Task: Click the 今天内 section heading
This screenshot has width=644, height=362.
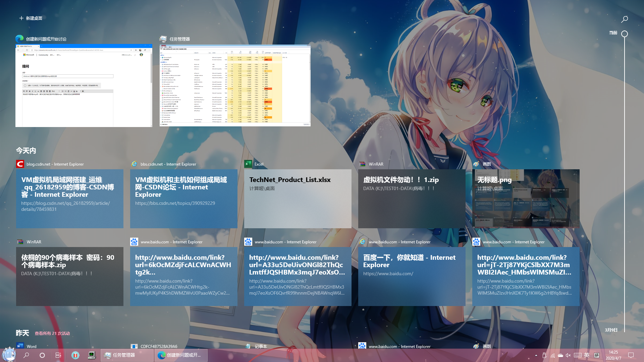Action: click(26, 150)
